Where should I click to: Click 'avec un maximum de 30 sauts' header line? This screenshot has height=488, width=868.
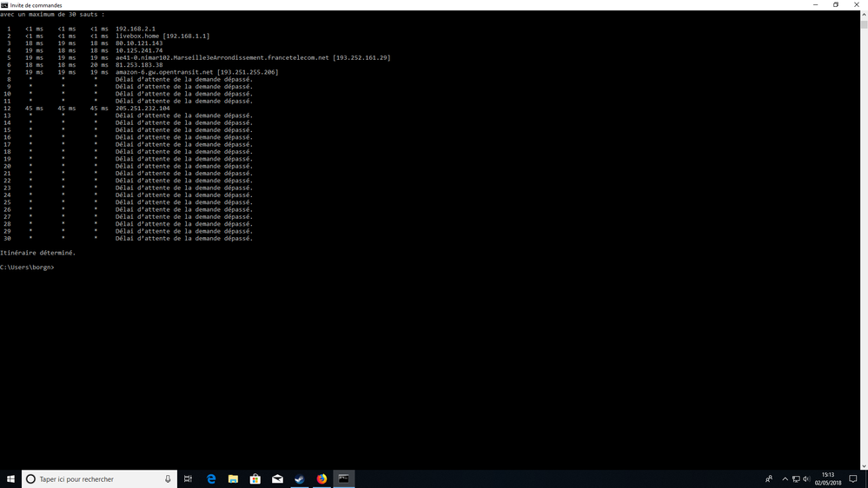(52, 15)
